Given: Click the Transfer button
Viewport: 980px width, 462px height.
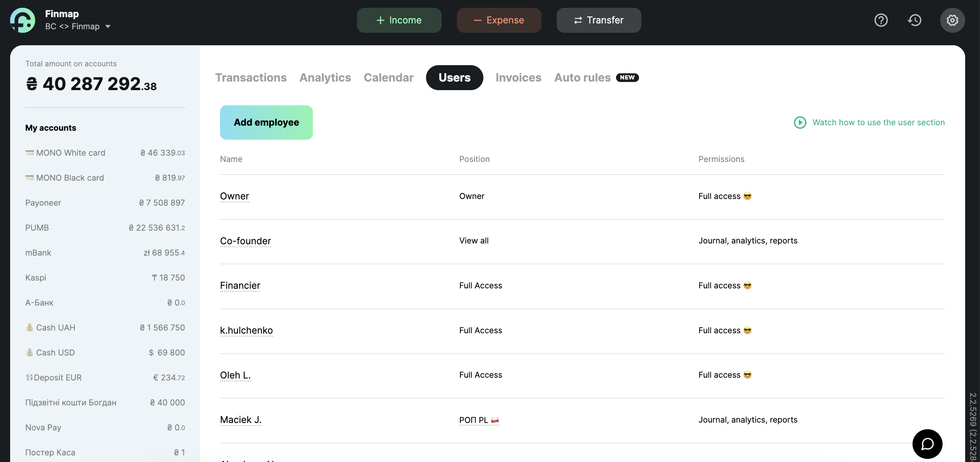Looking at the screenshot, I should tap(599, 20).
